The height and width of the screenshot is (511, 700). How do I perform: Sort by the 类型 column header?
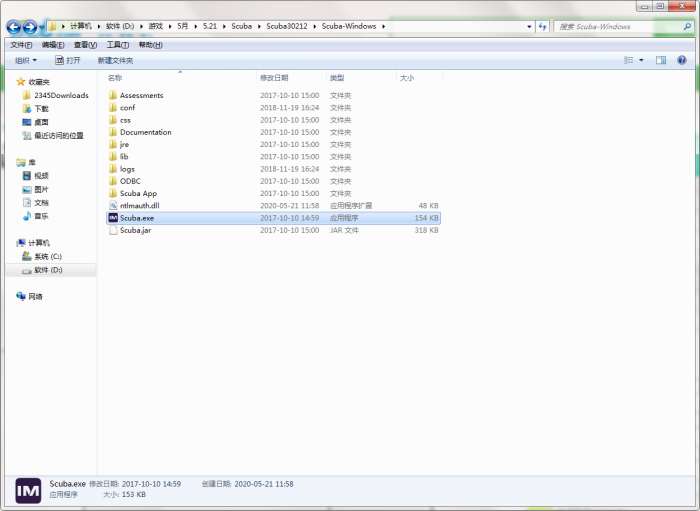(x=337, y=78)
